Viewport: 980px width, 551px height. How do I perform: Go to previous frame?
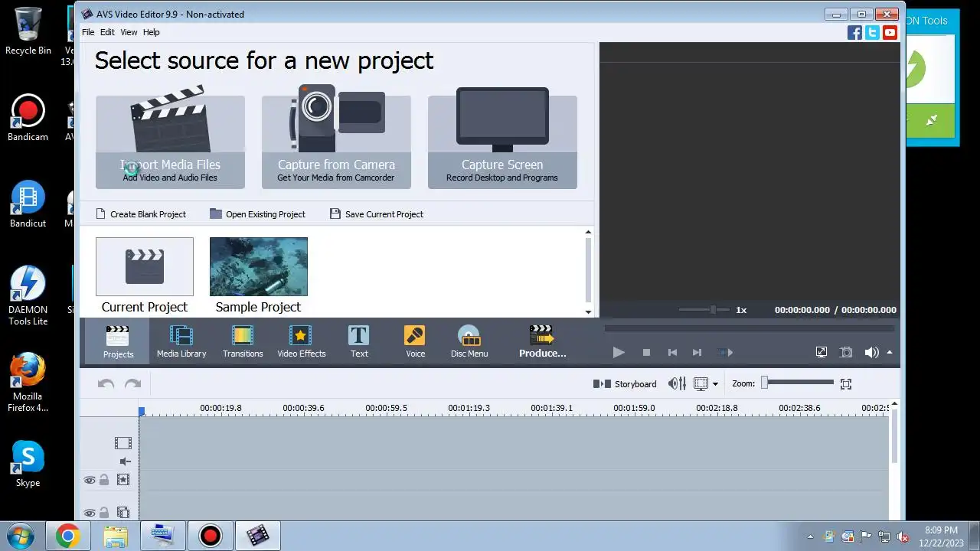[672, 352]
